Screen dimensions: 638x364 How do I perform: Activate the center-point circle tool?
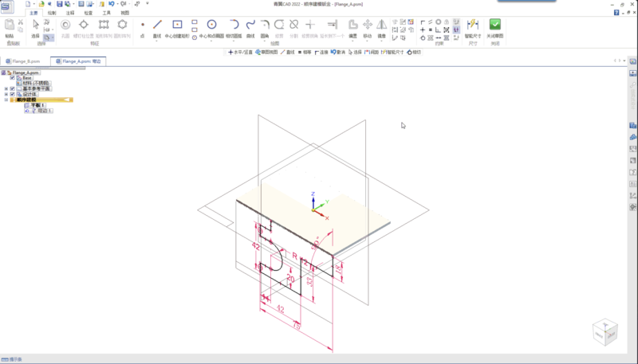click(212, 25)
